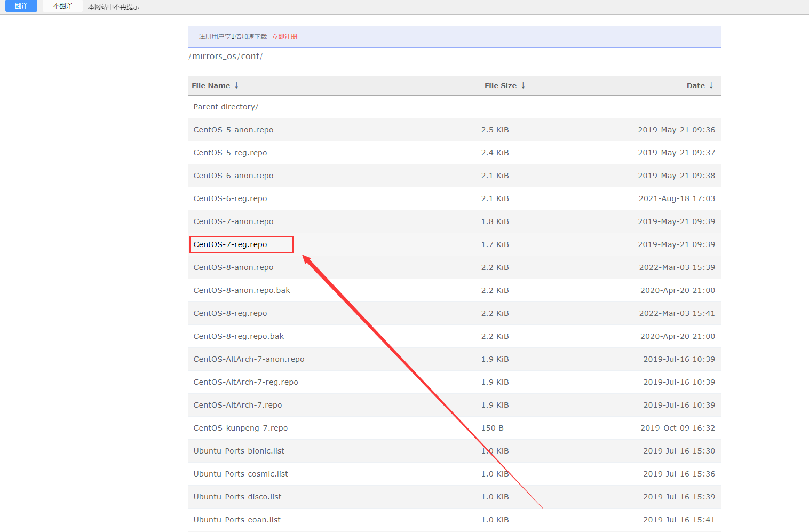
Task: Open CentOS-8-reg.repo file
Action: pos(230,313)
